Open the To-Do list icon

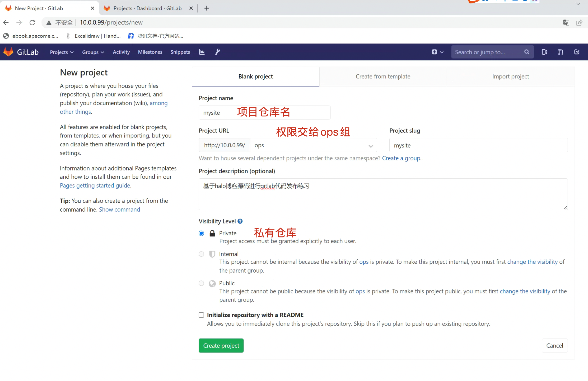tap(577, 52)
